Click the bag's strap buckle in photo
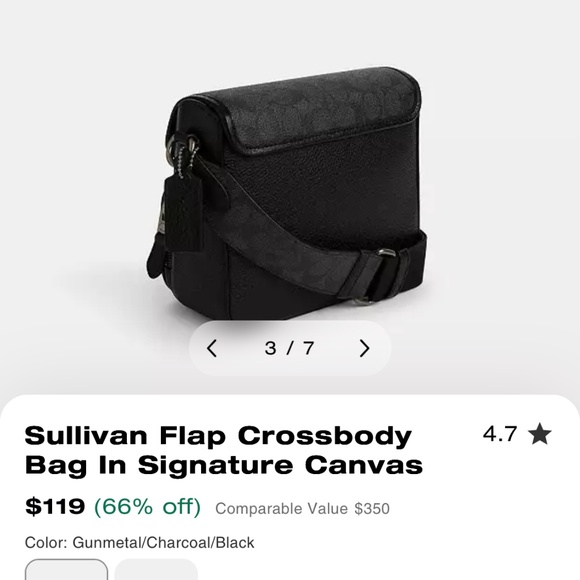The image size is (580, 580). [381, 276]
